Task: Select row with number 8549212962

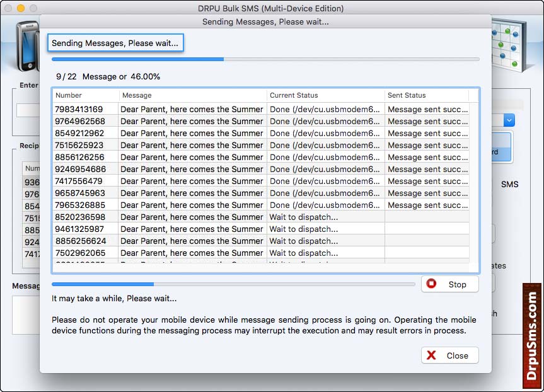Action: pyautogui.click(x=261, y=133)
